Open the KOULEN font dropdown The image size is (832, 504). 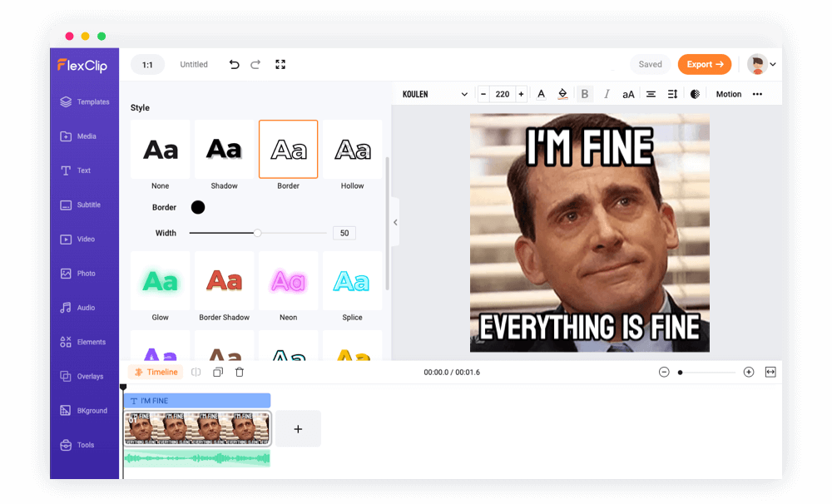click(x=433, y=93)
